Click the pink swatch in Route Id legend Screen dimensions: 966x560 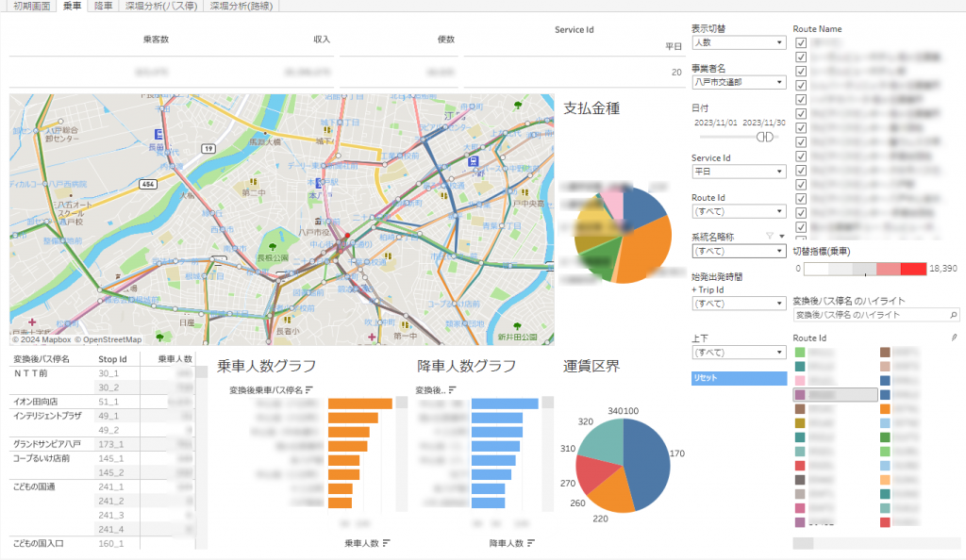[x=800, y=380]
